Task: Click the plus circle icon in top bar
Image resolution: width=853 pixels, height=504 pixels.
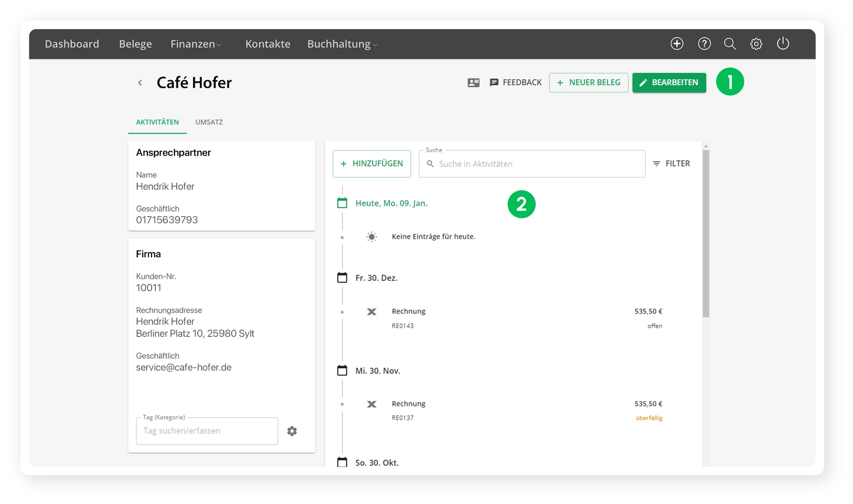Action: tap(677, 44)
